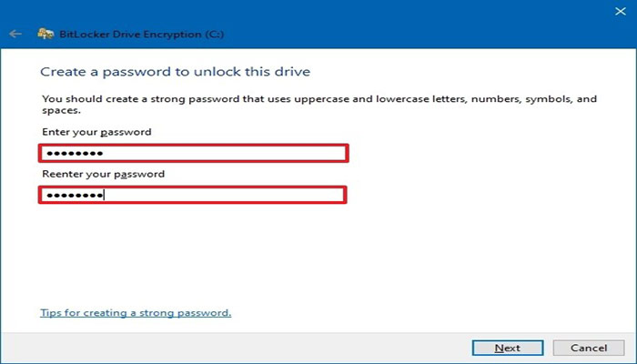
Task: Click the word 'spaces.' in the description
Action: (61, 111)
